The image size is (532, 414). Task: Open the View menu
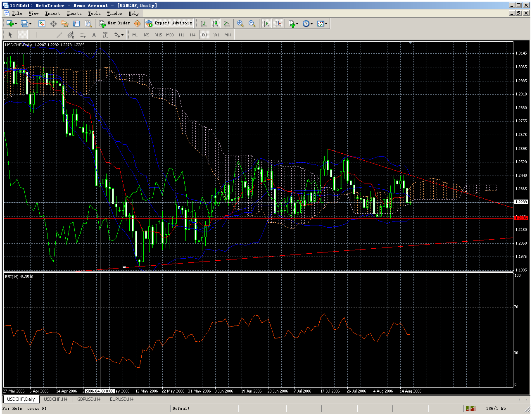(x=33, y=14)
